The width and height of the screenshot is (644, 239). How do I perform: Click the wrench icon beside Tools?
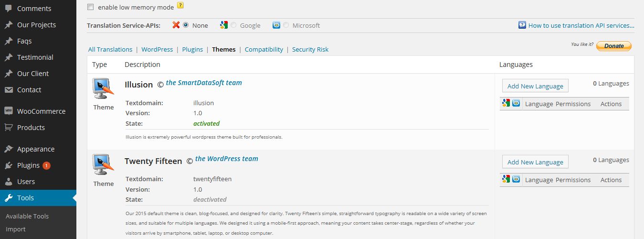coord(9,198)
